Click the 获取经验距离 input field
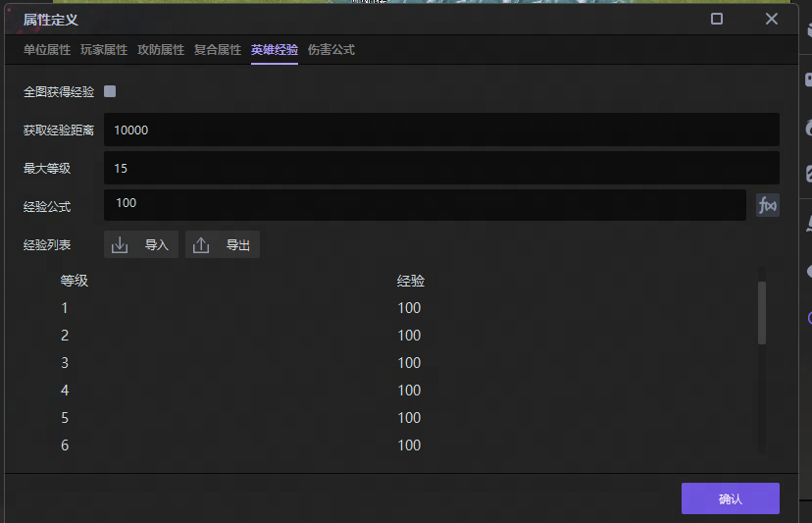The image size is (812, 523). point(441,130)
